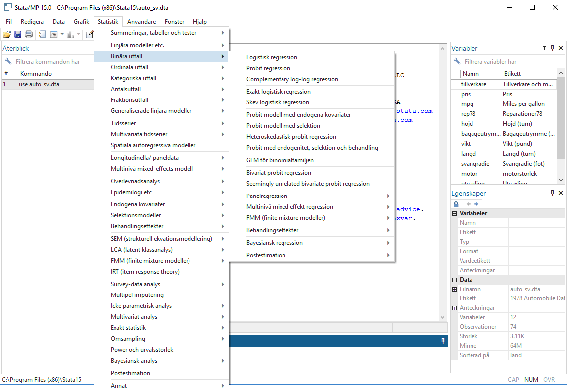Open Ordinala utfall submenu
This screenshot has width=567, height=392.
point(161,67)
